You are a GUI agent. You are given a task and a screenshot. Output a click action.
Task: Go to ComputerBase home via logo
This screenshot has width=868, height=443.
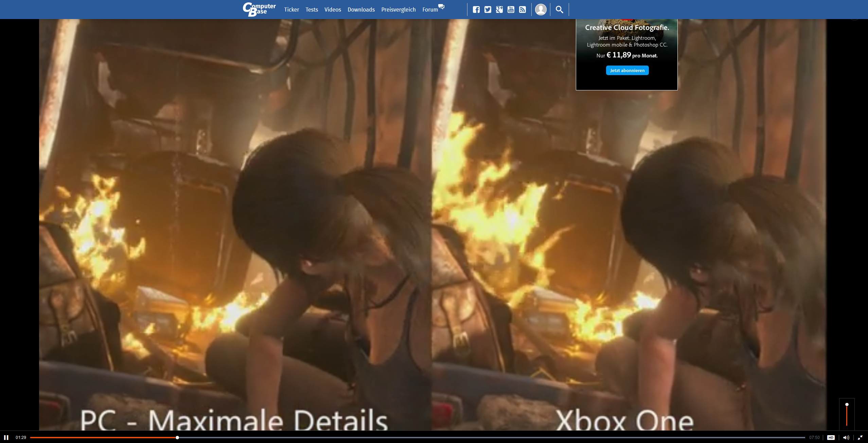(259, 10)
